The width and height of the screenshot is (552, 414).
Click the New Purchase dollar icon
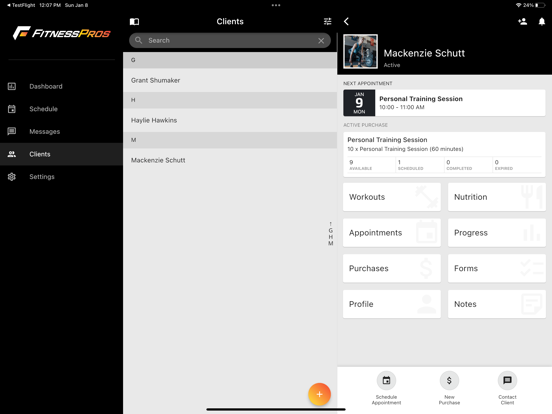pos(449,380)
